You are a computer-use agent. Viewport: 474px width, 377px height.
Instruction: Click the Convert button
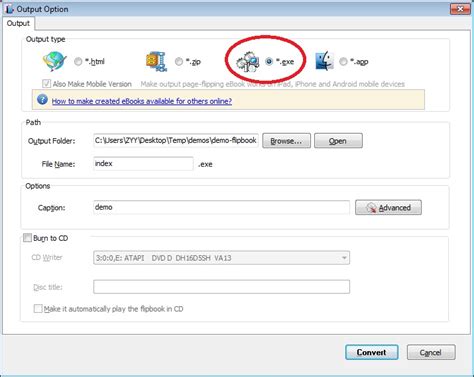point(372,352)
